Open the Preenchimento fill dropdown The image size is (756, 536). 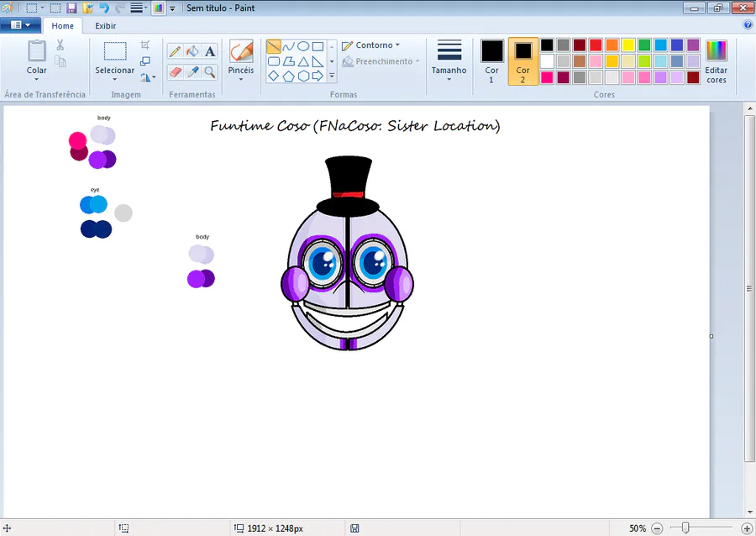point(417,61)
